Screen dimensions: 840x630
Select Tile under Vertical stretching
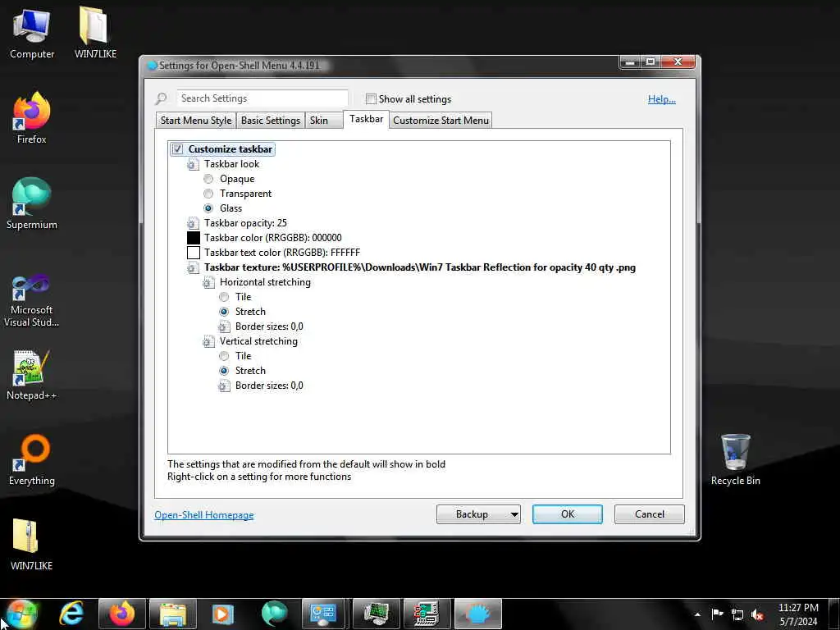pyautogui.click(x=224, y=356)
